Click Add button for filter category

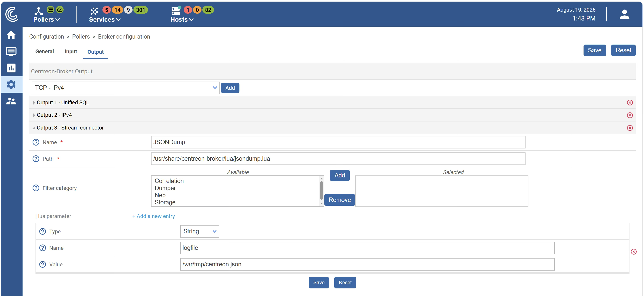click(x=340, y=176)
